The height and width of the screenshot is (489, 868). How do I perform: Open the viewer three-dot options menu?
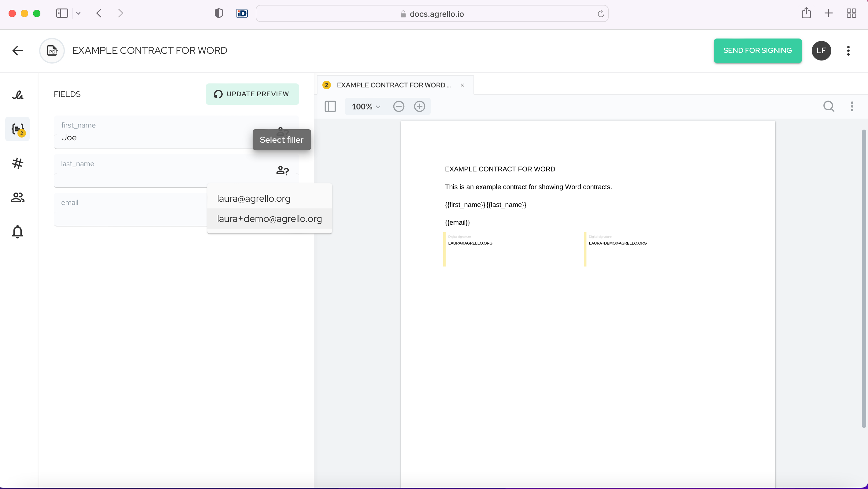click(x=852, y=106)
